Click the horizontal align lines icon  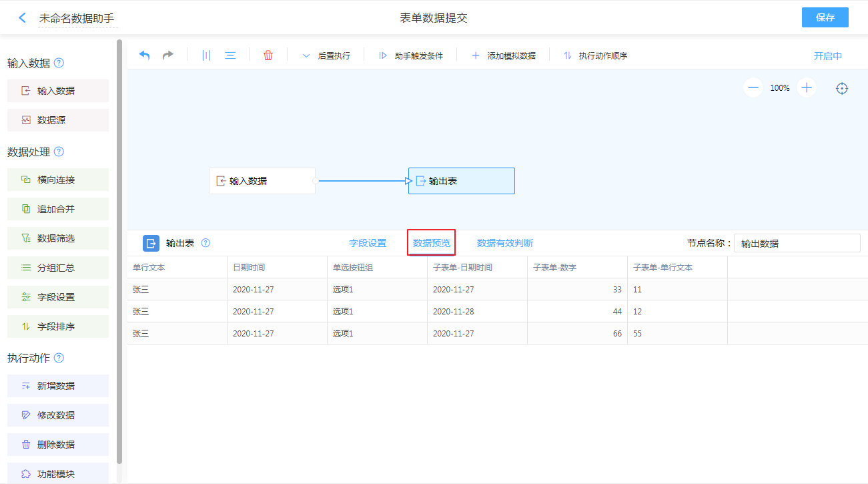coord(230,55)
